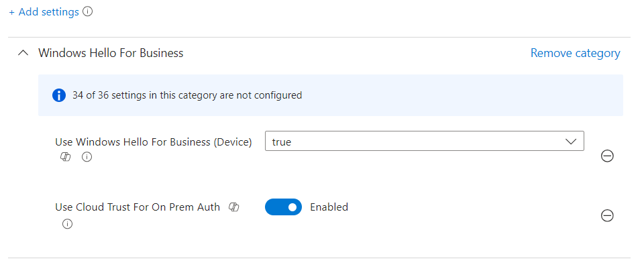
Task: Remove the Use Windows Hello For Business setting
Action: click(607, 156)
